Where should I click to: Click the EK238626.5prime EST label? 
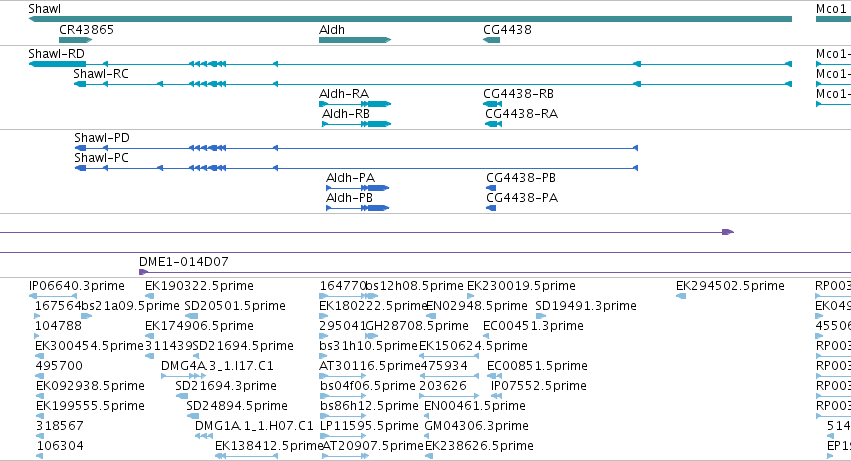pyautogui.click(x=479, y=446)
